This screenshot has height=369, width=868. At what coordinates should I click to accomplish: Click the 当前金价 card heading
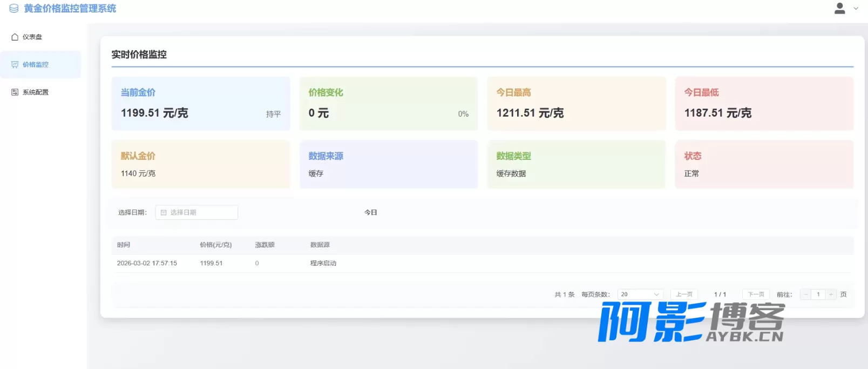[x=138, y=92]
